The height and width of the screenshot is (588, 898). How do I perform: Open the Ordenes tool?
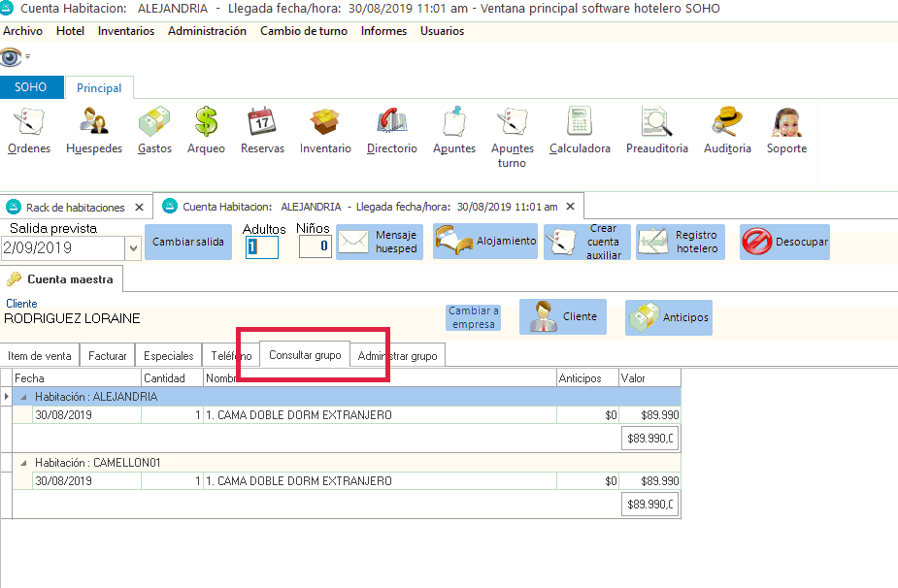click(x=29, y=130)
